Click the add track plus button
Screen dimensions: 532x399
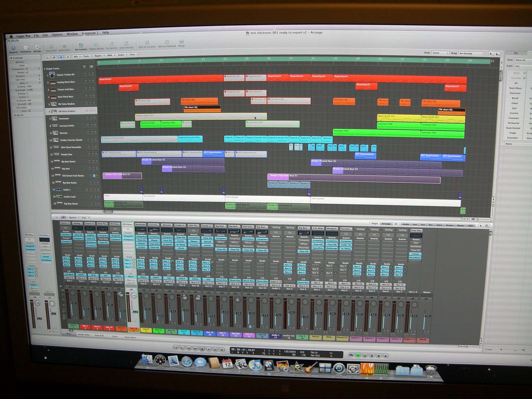coord(84,67)
